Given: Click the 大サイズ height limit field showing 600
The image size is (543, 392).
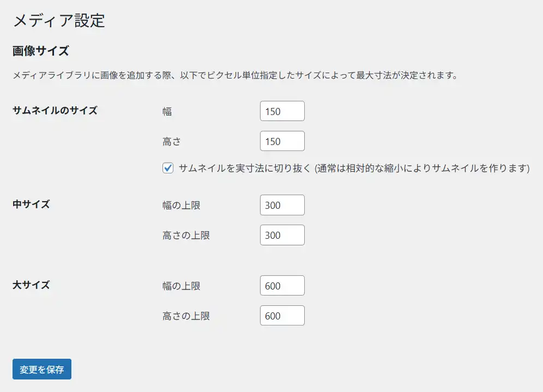Looking at the screenshot, I should (x=282, y=315).
